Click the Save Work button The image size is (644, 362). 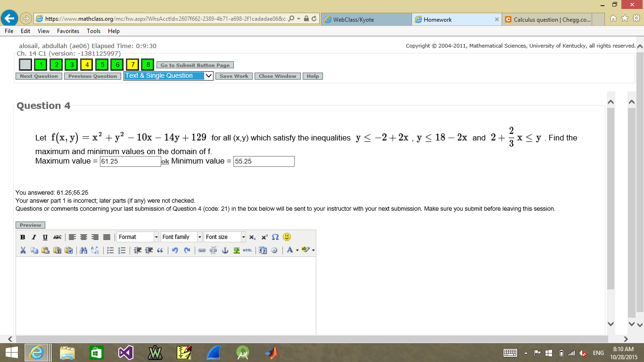[233, 76]
